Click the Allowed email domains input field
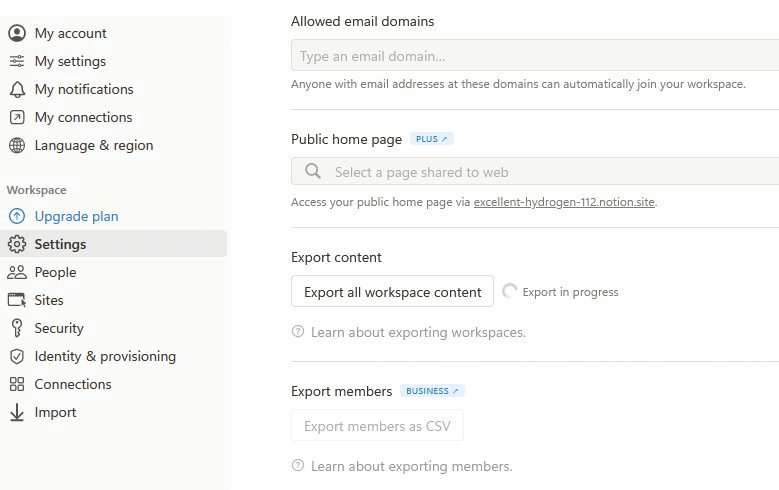The height and width of the screenshot is (490, 779). 535,56
